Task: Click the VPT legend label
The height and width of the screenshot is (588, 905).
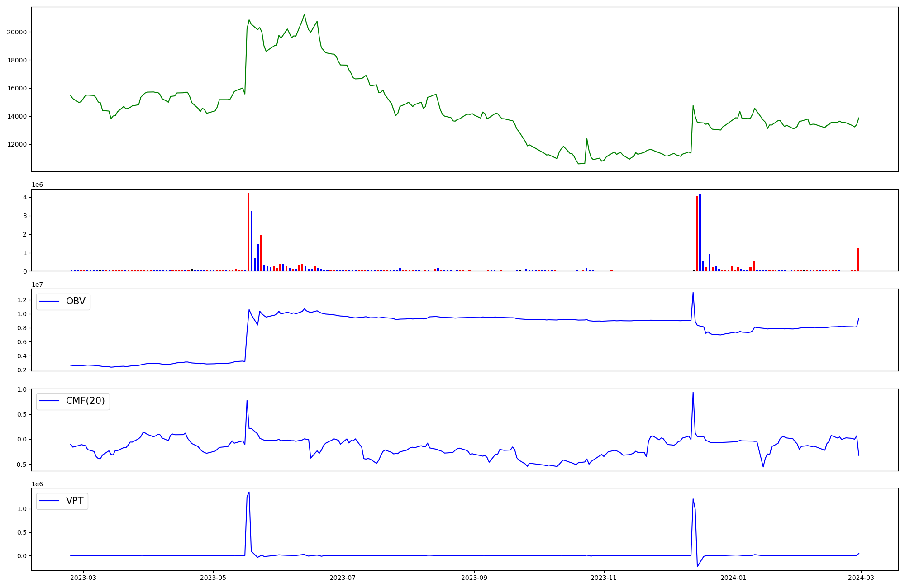Action: (x=75, y=501)
